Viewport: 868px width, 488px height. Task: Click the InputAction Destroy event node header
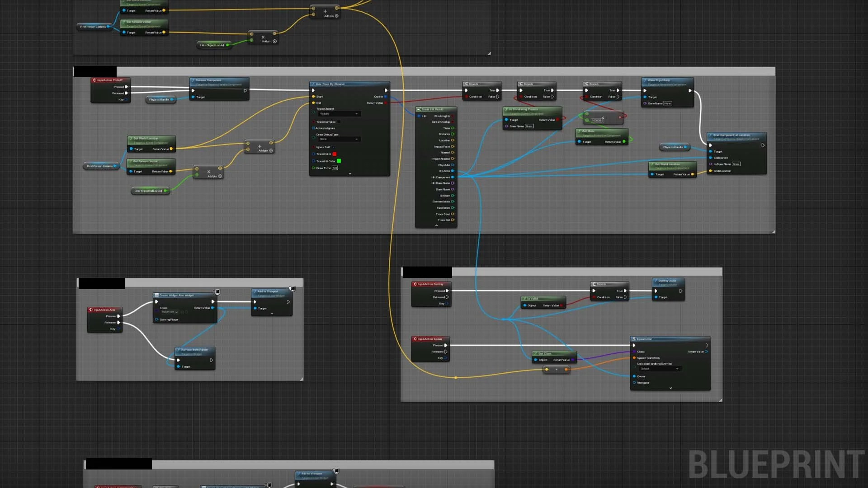tap(430, 284)
